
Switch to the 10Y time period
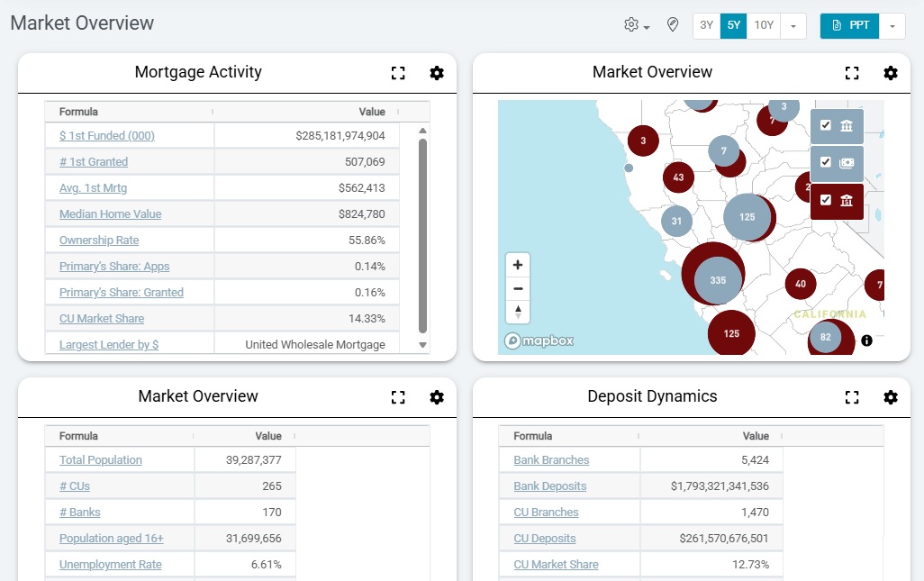[x=763, y=25]
